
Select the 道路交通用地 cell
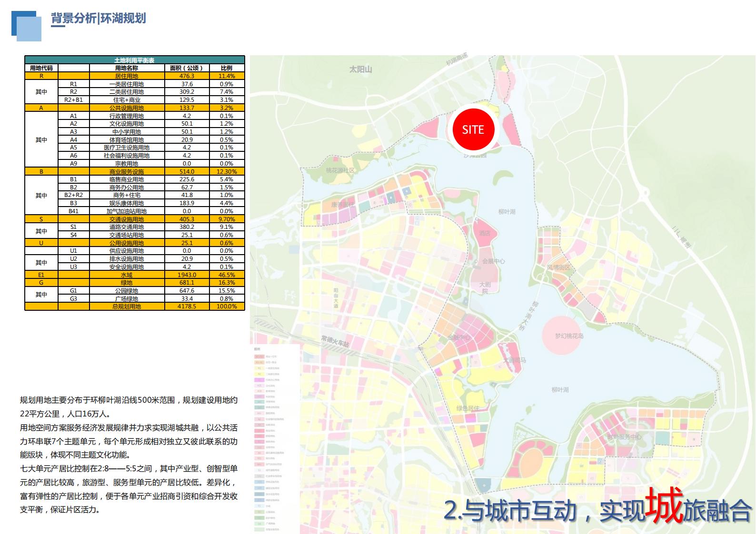tap(127, 227)
